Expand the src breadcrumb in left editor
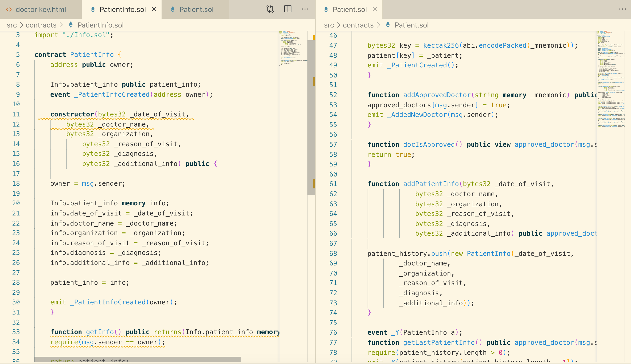The image size is (631, 364). pyautogui.click(x=12, y=25)
